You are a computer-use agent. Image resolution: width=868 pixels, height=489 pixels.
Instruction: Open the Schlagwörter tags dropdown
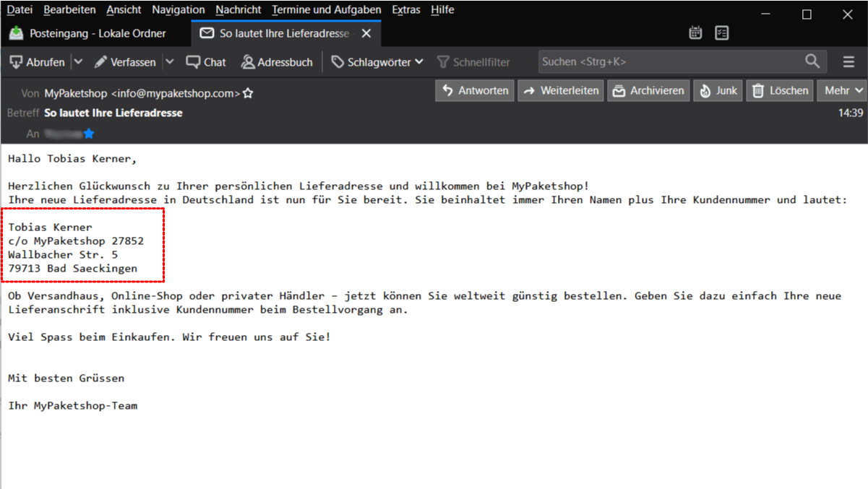(377, 62)
